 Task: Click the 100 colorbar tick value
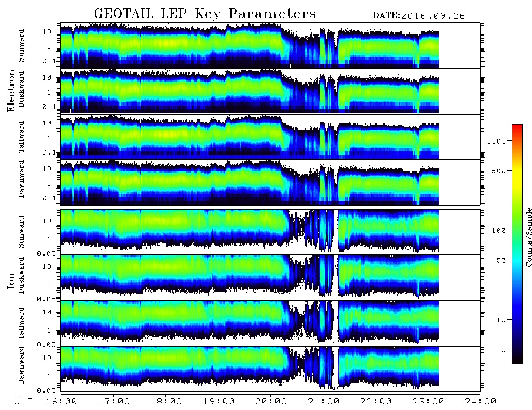pyautogui.click(x=498, y=231)
